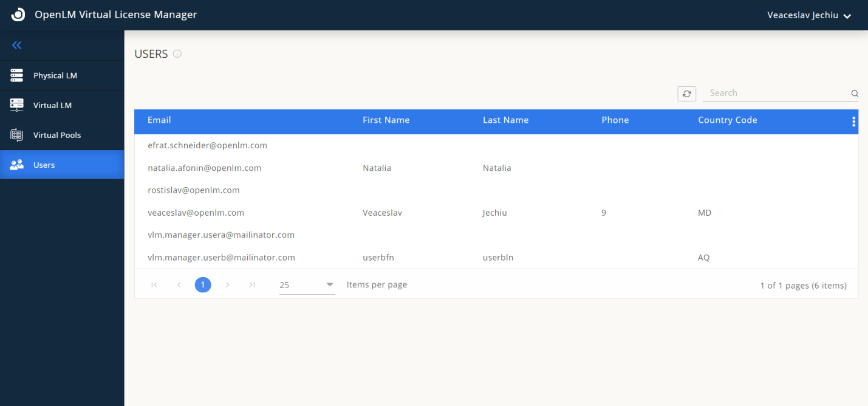
Task: Open Virtual LM in the sidebar
Action: pos(52,106)
